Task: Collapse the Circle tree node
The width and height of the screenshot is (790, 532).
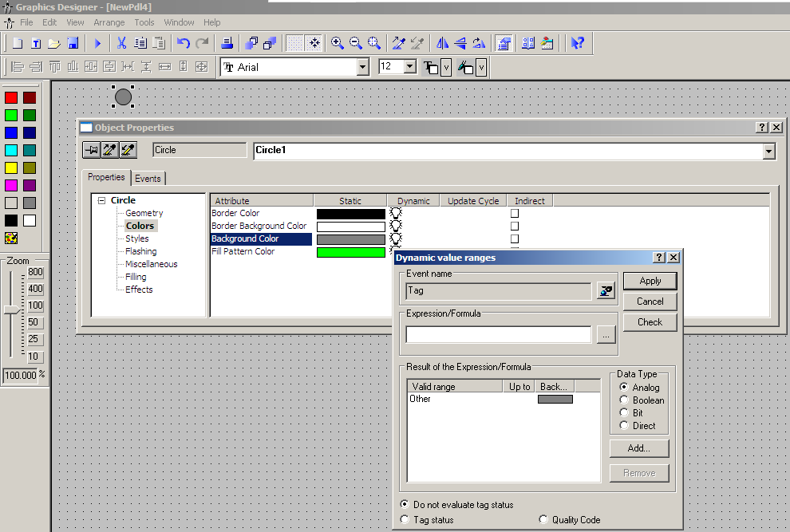Action: 102,201
